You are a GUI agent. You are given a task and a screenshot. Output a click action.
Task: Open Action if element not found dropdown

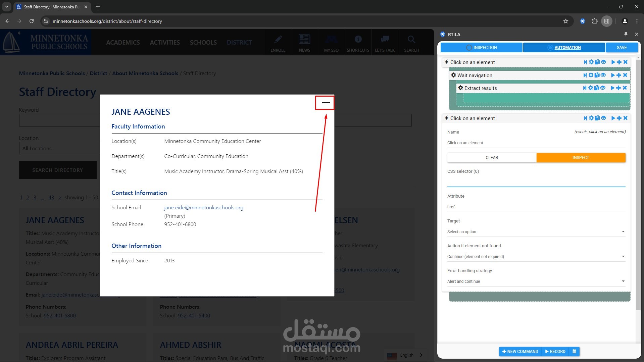click(536, 257)
